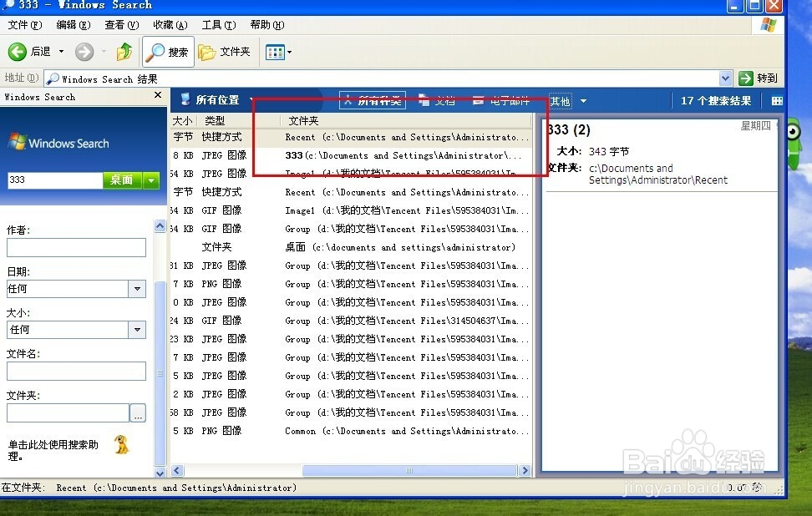Click side pane scrollbar up arrow
The width and height of the screenshot is (812, 516).
[x=160, y=226]
